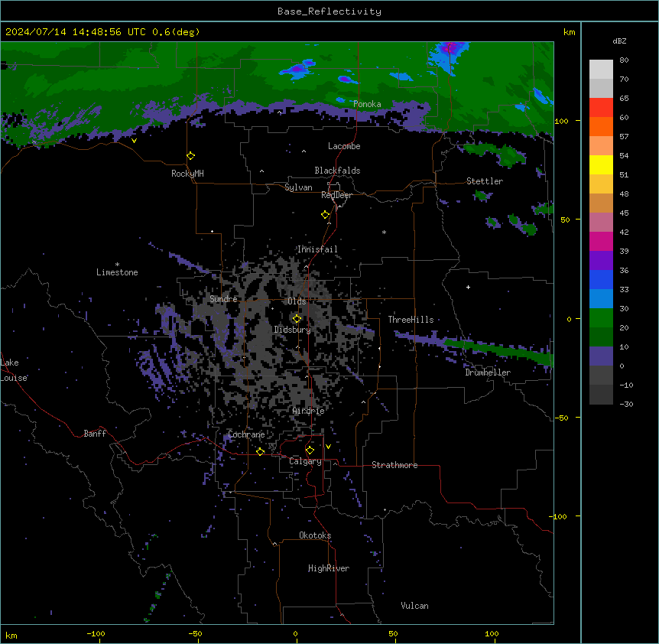Select the yellow diamond marker between Olds and Didsbury
Viewport: 659px width, 644px height.
point(297,319)
